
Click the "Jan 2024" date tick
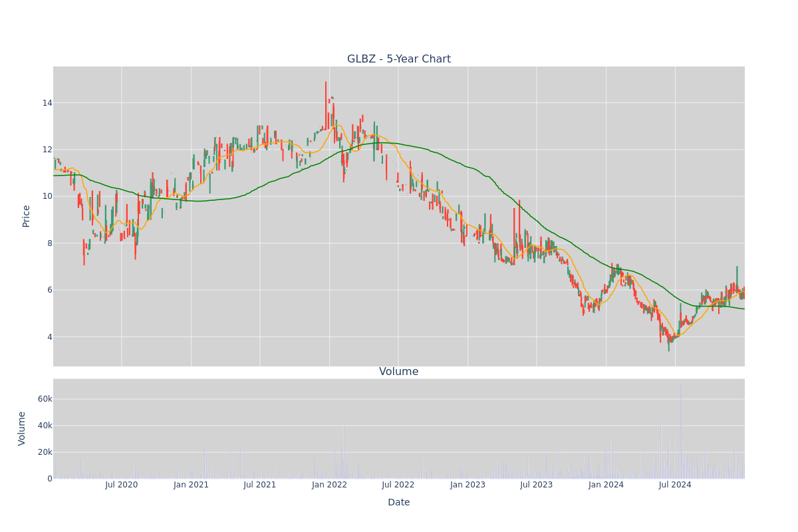606,485
